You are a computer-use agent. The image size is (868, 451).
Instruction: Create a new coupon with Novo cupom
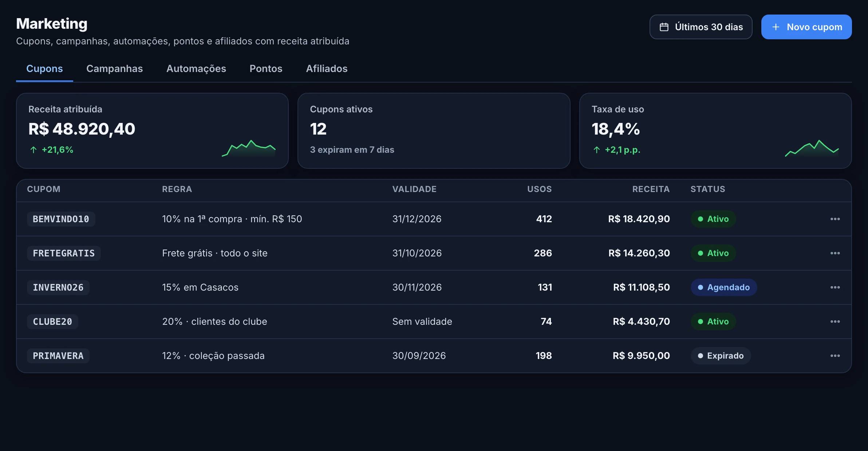[x=806, y=27]
